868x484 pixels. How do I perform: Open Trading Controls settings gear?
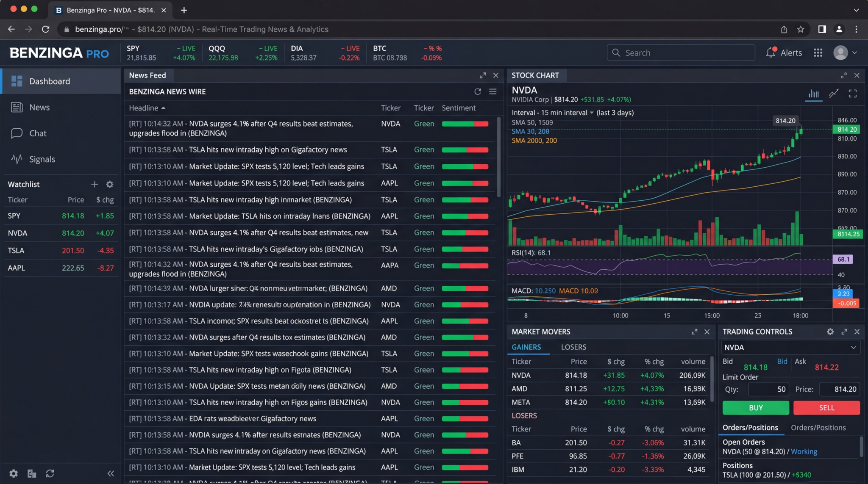tap(830, 332)
